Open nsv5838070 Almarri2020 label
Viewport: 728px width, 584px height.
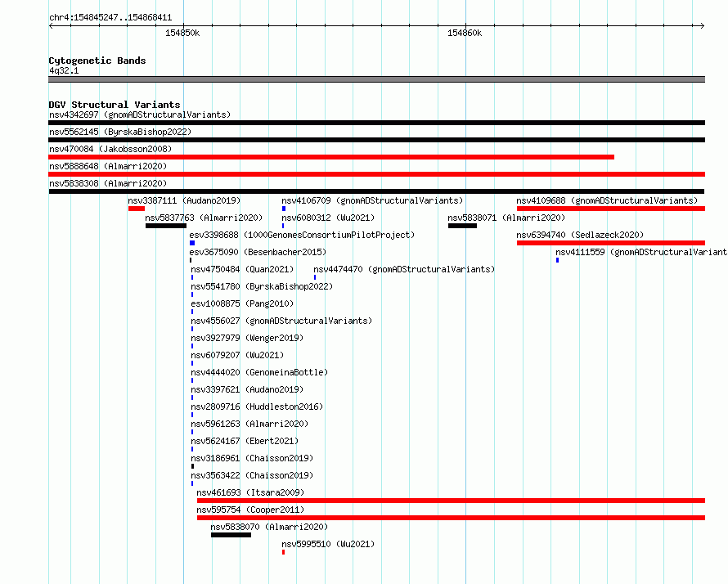[x=269, y=527]
